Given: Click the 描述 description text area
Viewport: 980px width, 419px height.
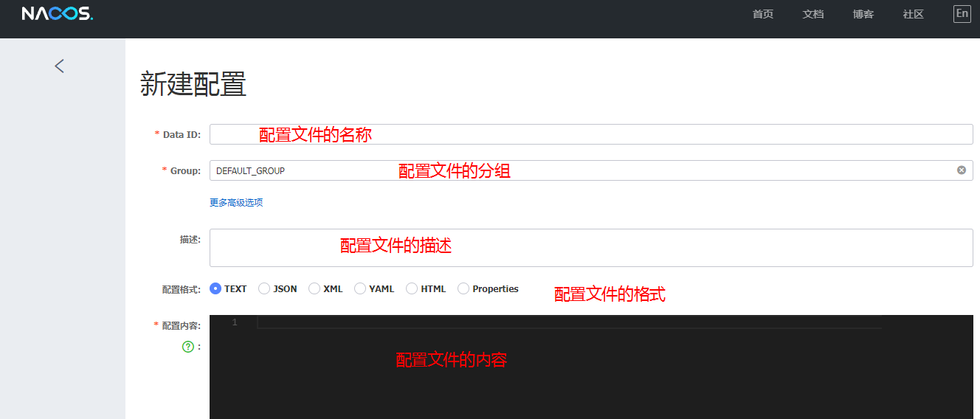Looking at the screenshot, I should click(x=590, y=248).
